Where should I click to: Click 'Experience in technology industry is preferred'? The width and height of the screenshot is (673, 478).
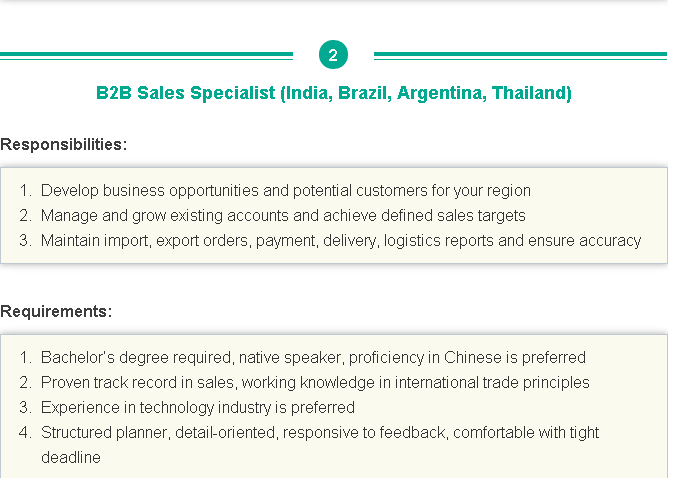tap(197, 407)
